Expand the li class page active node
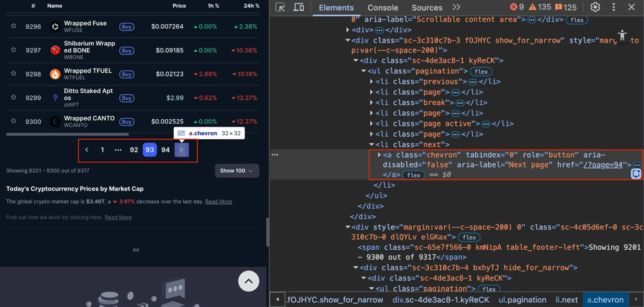Viewport: 644px width, 307px height. (x=371, y=123)
